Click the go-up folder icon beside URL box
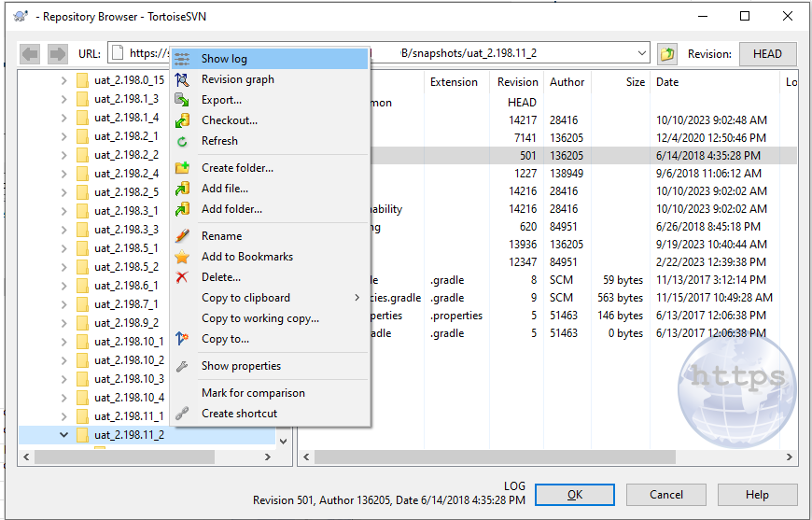Viewport: 812px width, 520px height. [667, 54]
